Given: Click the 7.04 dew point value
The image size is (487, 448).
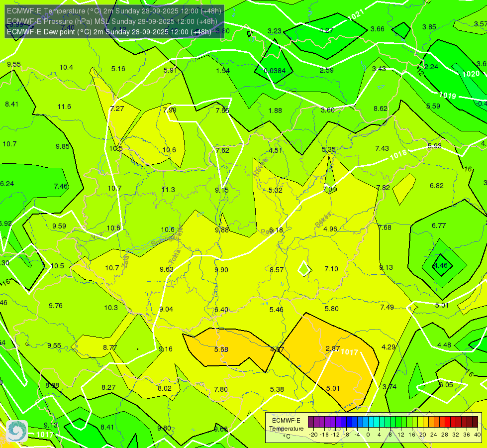Looking at the screenshot, I should 329,189.
